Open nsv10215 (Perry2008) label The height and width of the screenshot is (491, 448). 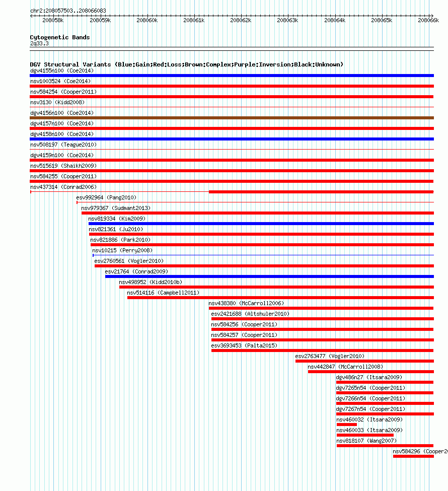(122, 250)
